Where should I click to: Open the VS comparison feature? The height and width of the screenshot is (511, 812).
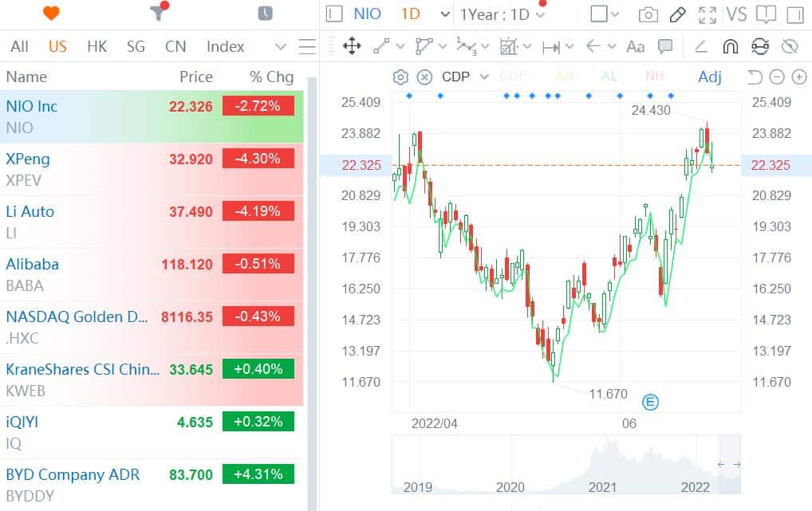[x=738, y=14]
